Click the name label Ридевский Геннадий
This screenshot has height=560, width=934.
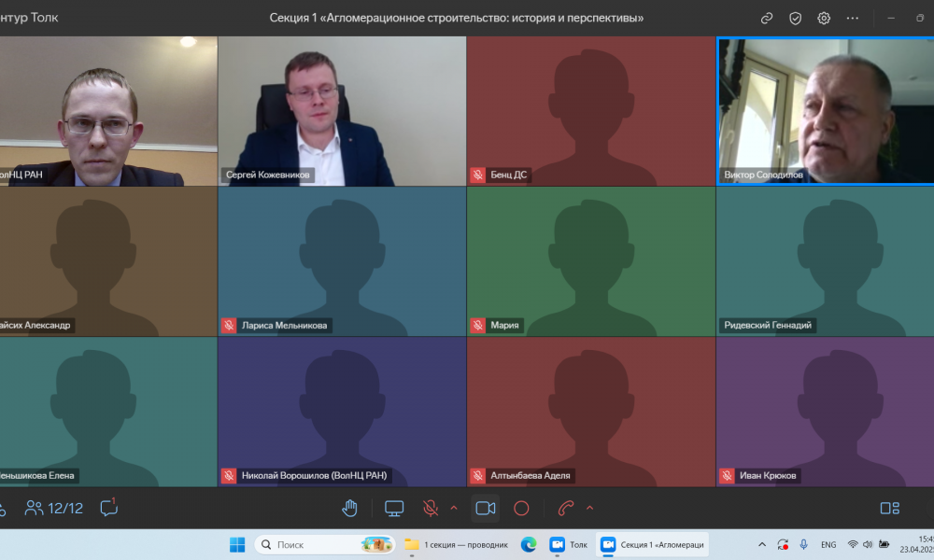pyautogui.click(x=768, y=326)
